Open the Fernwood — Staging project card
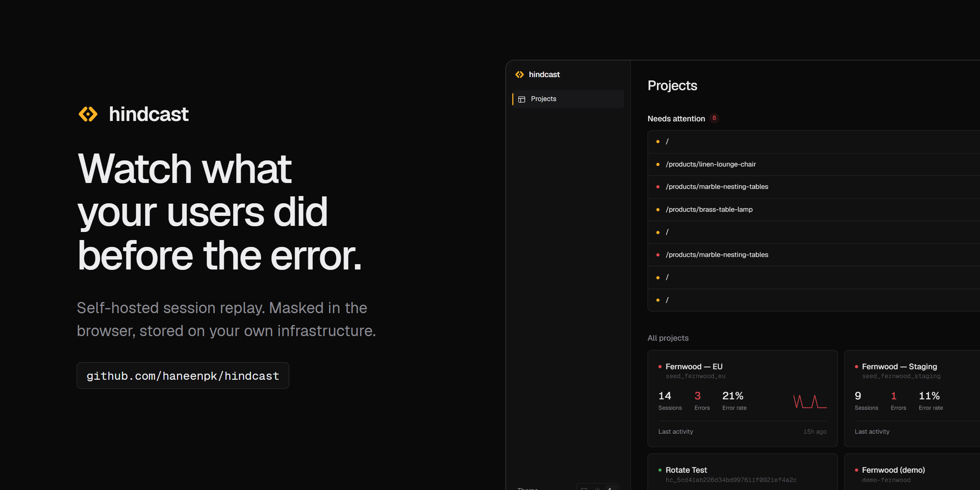980x490 pixels. coord(912,399)
